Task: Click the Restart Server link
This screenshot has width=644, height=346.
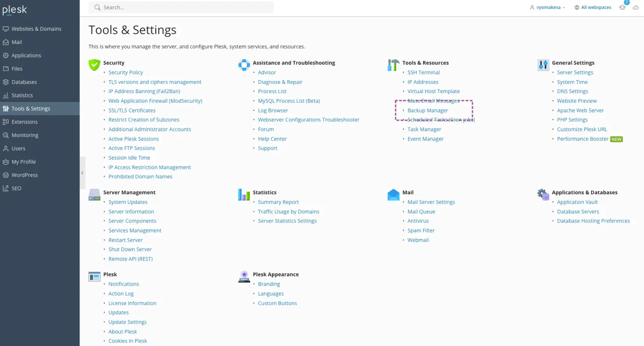Action: click(x=125, y=240)
